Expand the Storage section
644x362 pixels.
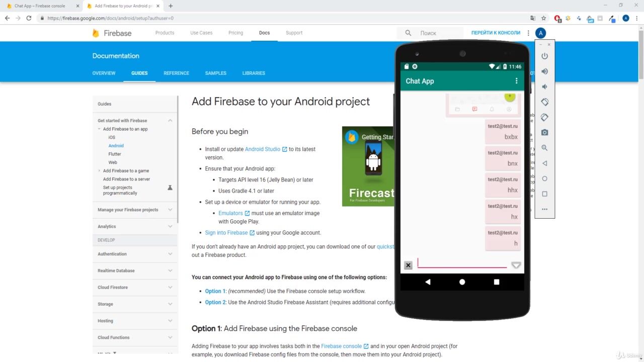(x=170, y=304)
